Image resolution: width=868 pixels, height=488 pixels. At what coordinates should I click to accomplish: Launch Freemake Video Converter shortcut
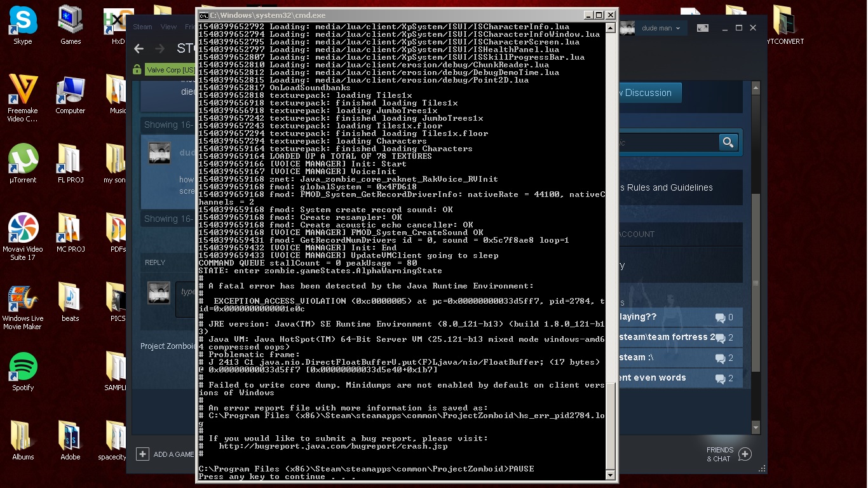(23, 97)
